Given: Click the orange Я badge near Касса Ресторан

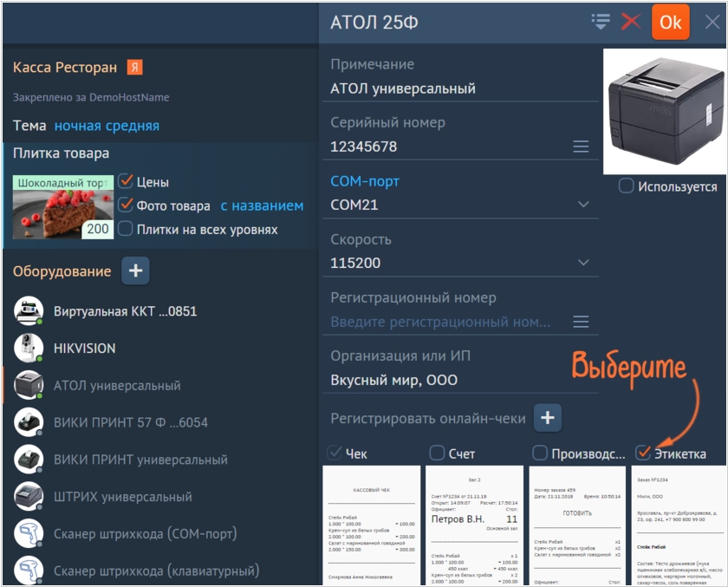Looking at the screenshot, I should pyautogui.click(x=134, y=68).
